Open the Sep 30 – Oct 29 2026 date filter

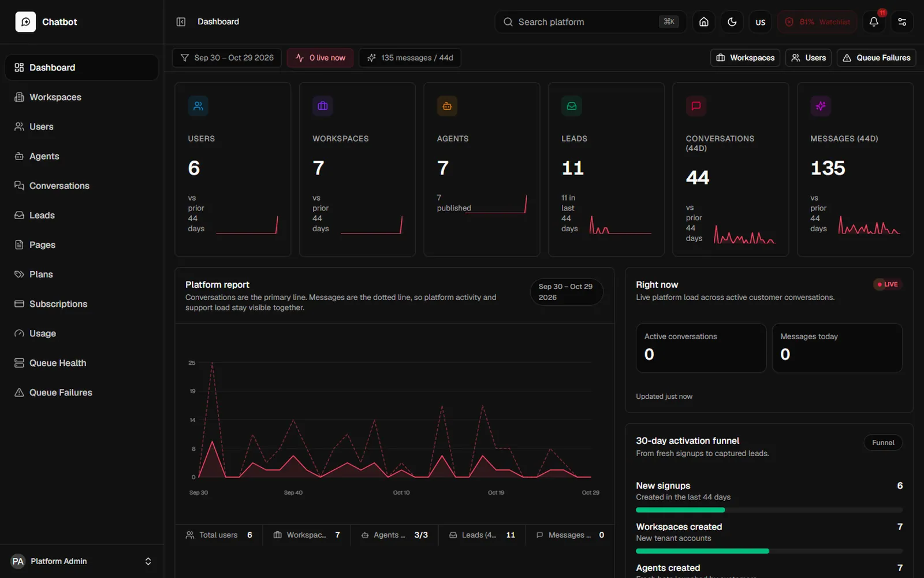tap(227, 58)
